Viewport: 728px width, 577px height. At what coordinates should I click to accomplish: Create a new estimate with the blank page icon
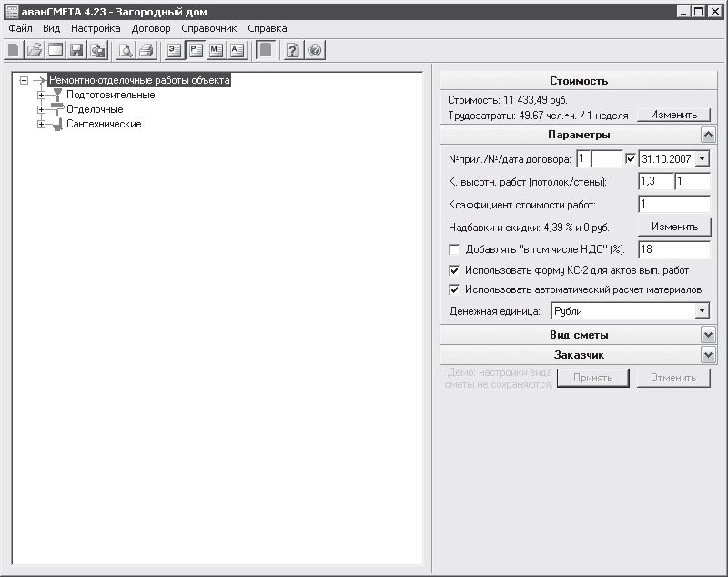click(14, 50)
